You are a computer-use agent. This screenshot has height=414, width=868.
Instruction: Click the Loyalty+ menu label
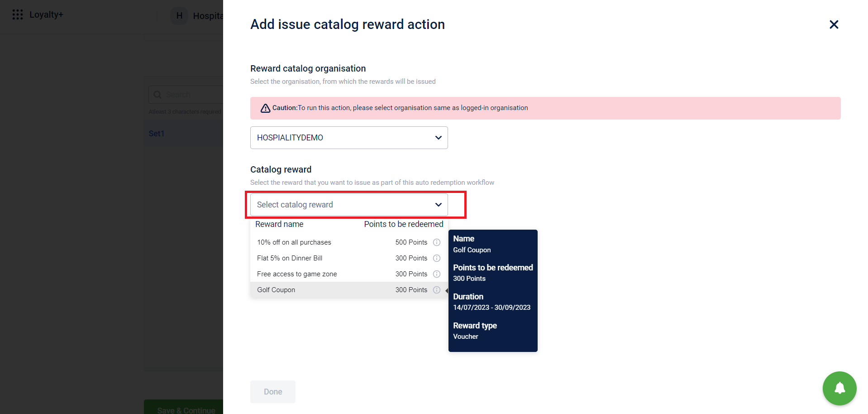(x=46, y=14)
